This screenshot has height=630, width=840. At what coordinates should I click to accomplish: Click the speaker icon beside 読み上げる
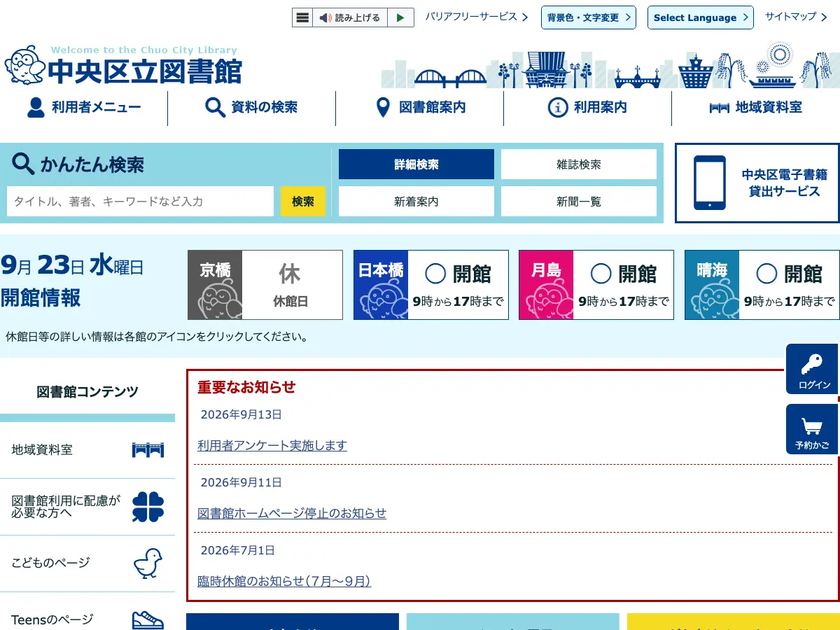click(x=325, y=18)
